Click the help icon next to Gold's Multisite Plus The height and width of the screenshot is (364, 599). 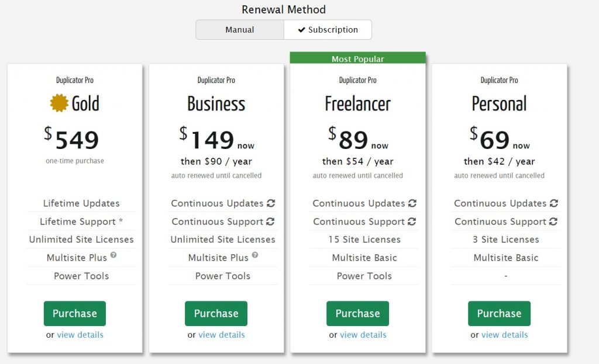[x=113, y=255]
